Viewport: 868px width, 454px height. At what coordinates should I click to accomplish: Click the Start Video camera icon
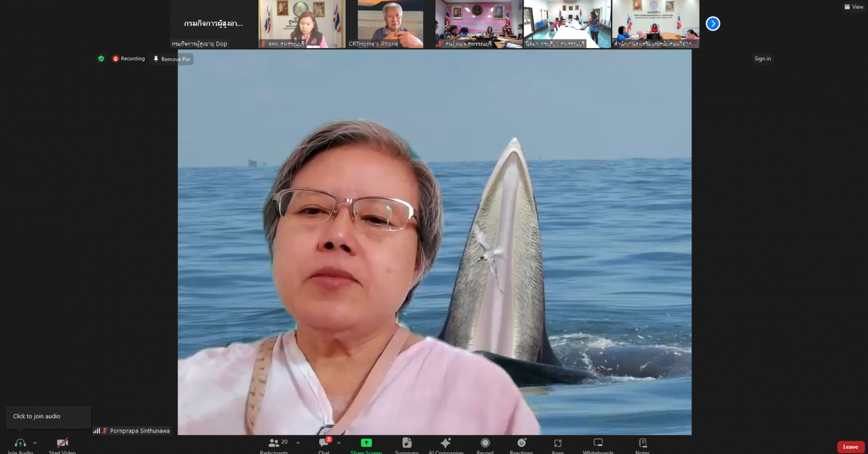[62, 443]
